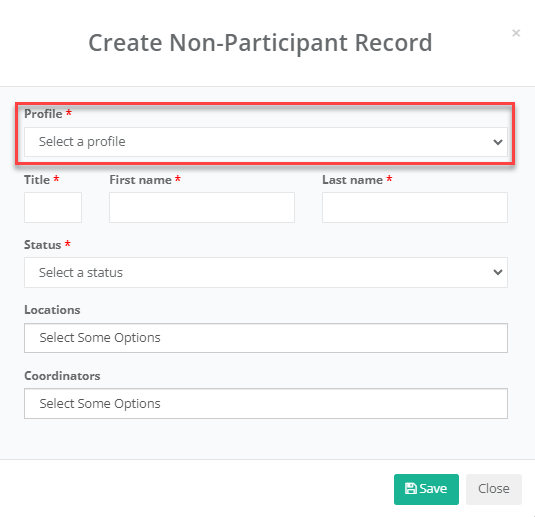Expand the Locations multi-select box
The image size is (535, 517).
(x=266, y=338)
